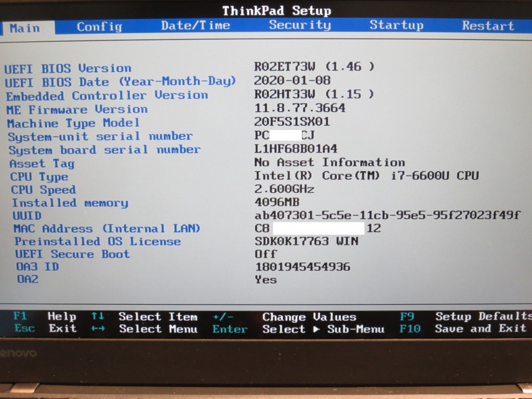The height and width of the screenshot is (399, 532).
Task: Click MAC Address (Internal LAN) label
Action: pyautogui.click(x=107, y=229)
